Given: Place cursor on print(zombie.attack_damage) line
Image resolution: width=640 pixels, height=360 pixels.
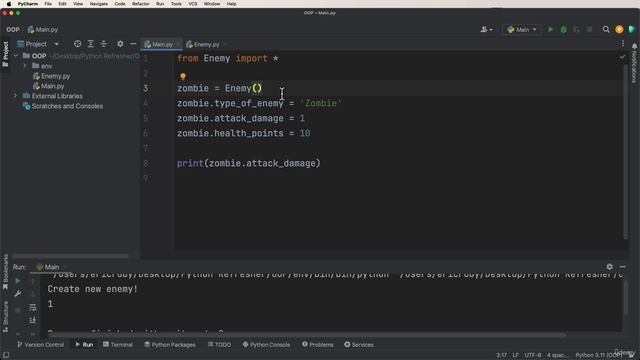Looking at the screenshot, I should coord(249,163).
